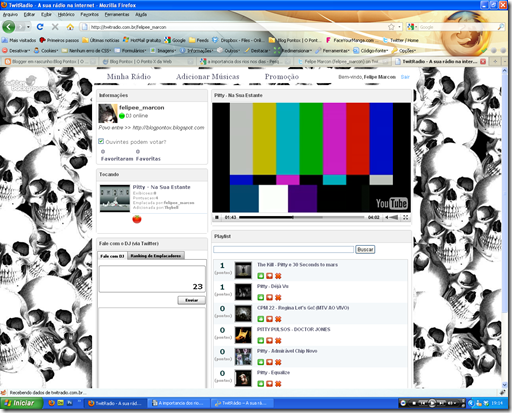This screenshot has height=413, width=512.
Task: Vote down Pitty - Déjà Vu
Action: coord(269,297)
